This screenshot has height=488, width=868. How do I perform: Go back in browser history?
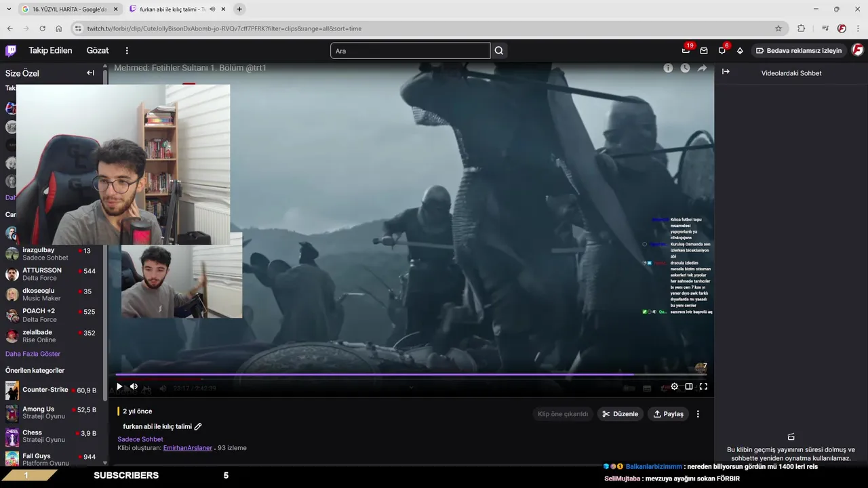tap(9, 28)
